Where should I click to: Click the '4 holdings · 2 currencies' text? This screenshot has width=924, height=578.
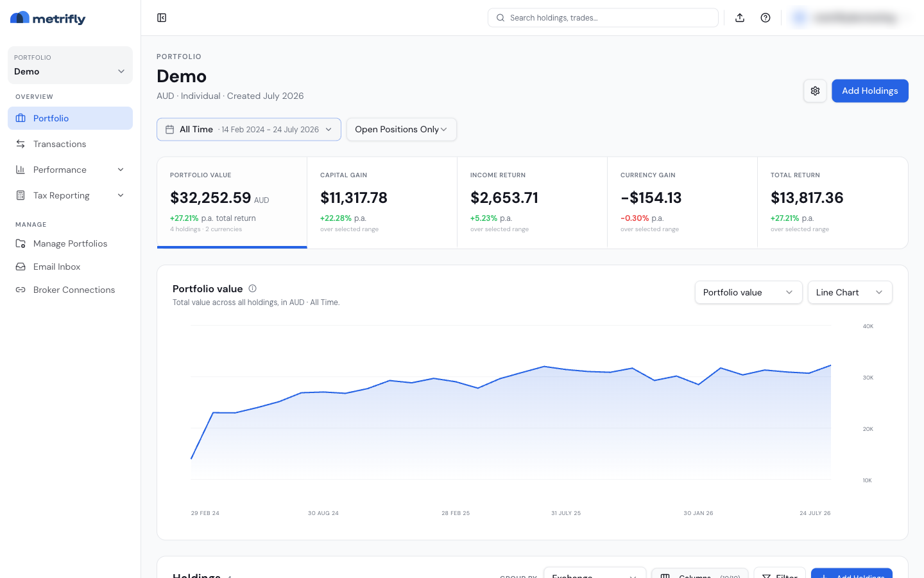206,229
